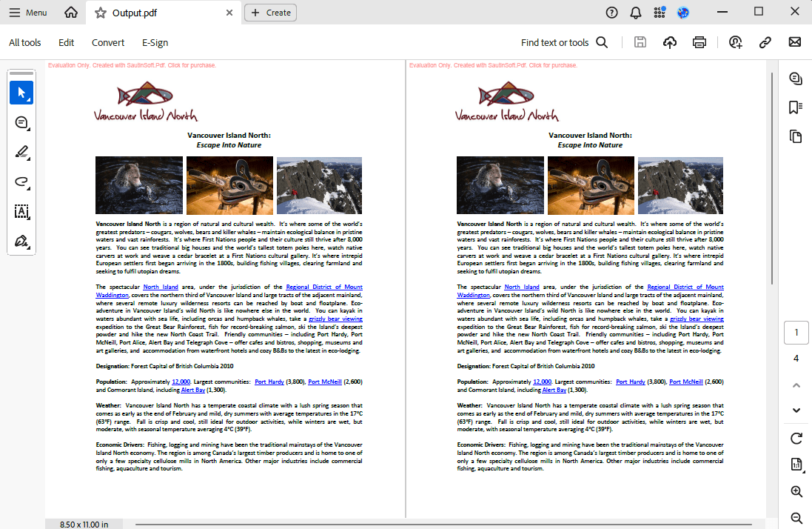
Task: Open the Add Comment tool
Action: click(21, 122)
